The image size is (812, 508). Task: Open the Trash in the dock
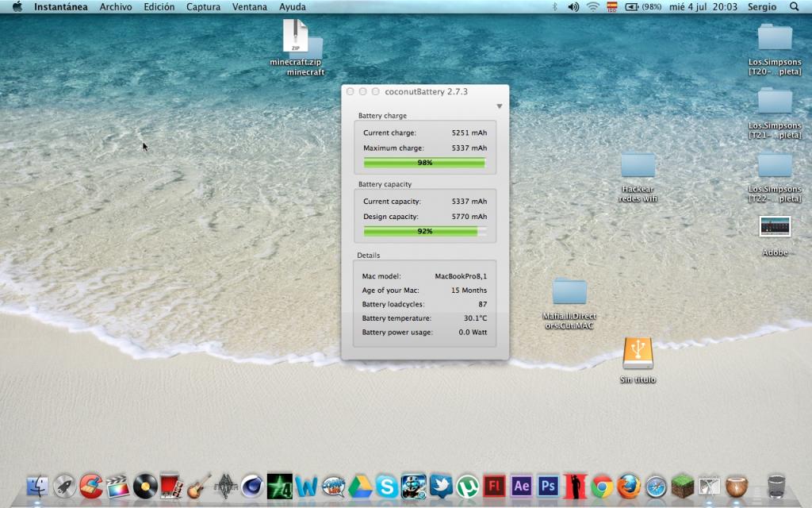(776, 487)
